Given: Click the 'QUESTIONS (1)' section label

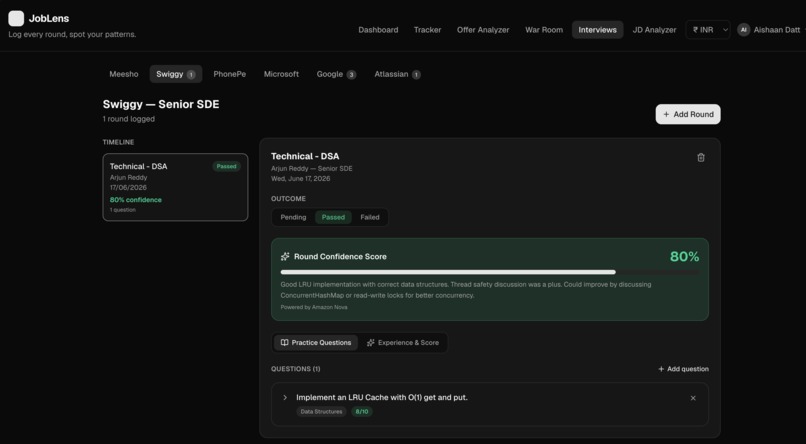Looking at the screenshot, I should (296, 369).
